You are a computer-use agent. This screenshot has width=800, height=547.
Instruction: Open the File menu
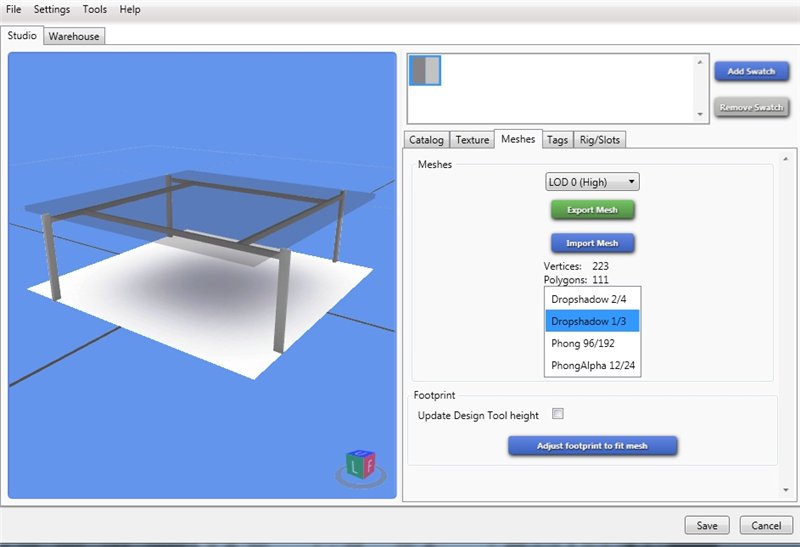click(x=14, y=9)
